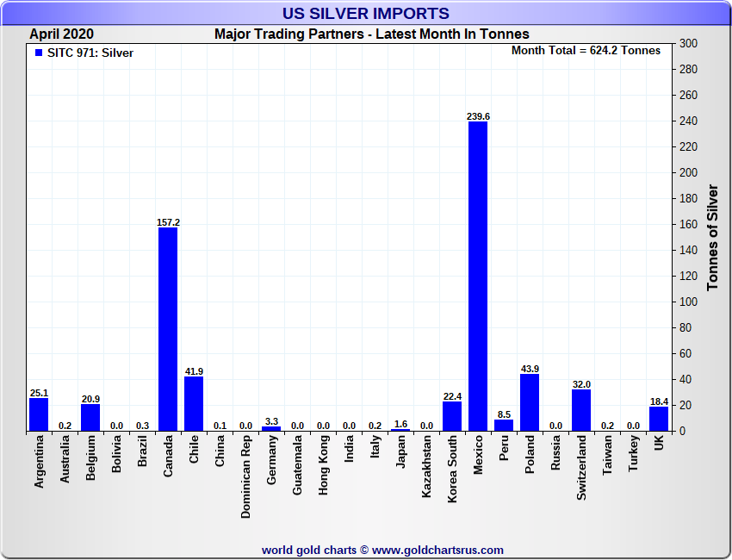732x560 pixels.
Task: Click the 'Bolivia' axis label
Action: (x=116, y=453)
